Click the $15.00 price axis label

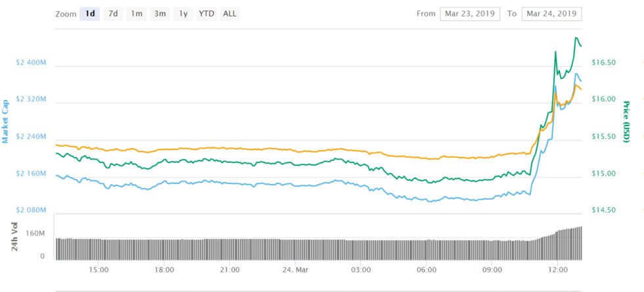point(603,174)
